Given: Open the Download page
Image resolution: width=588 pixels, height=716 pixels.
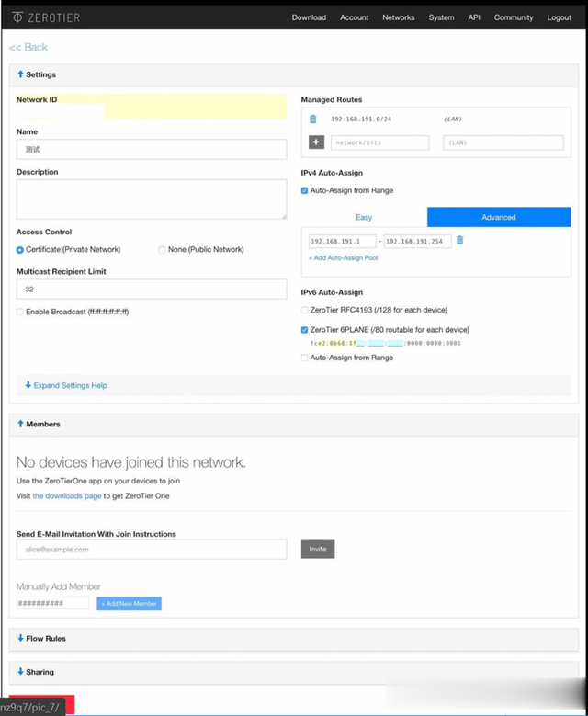Looking at the screenshot, I should [309, 17].
